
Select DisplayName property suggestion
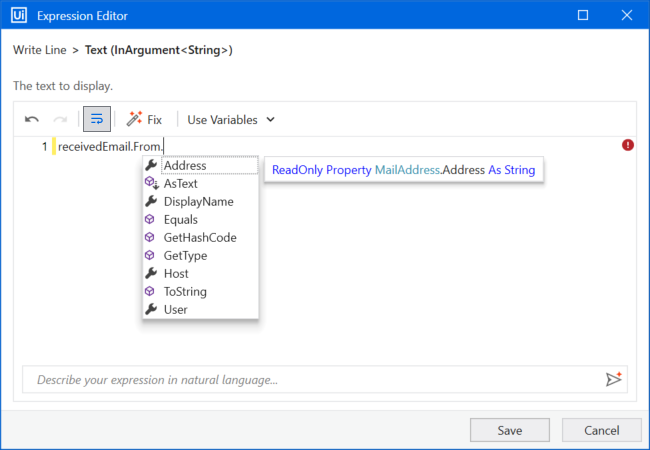pos(198,201)
